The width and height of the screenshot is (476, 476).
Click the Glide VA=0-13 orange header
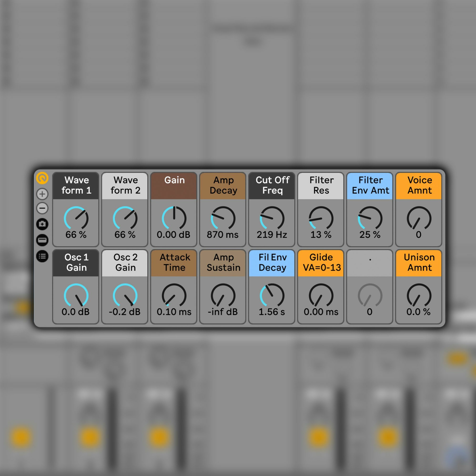click(x=321, y=263)
